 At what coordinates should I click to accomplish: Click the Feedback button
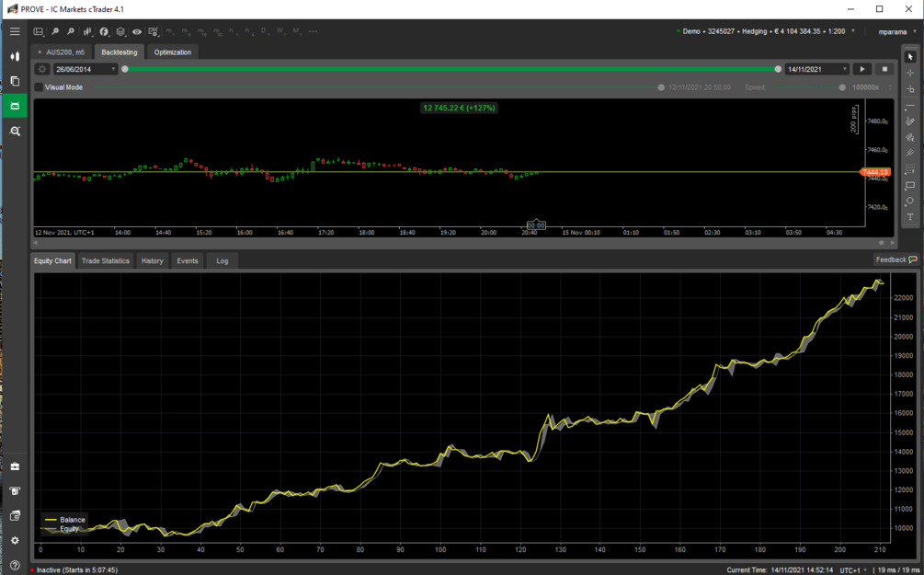click(895, 259)
